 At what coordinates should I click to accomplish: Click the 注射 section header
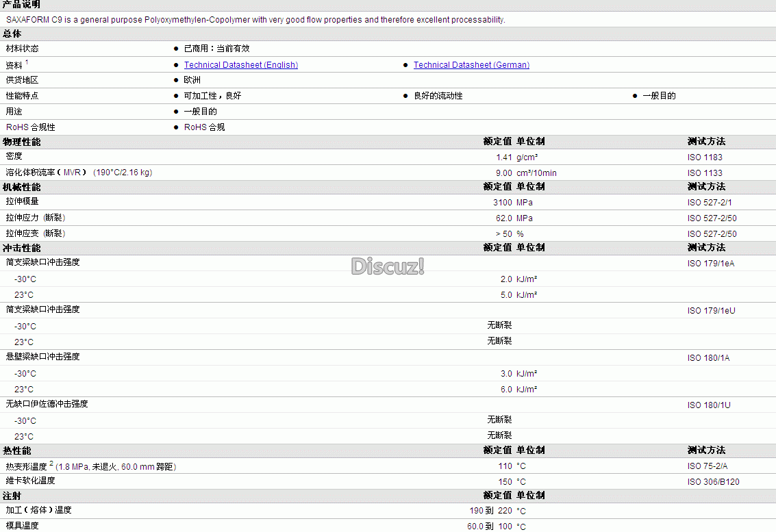(x=12, y=496)
